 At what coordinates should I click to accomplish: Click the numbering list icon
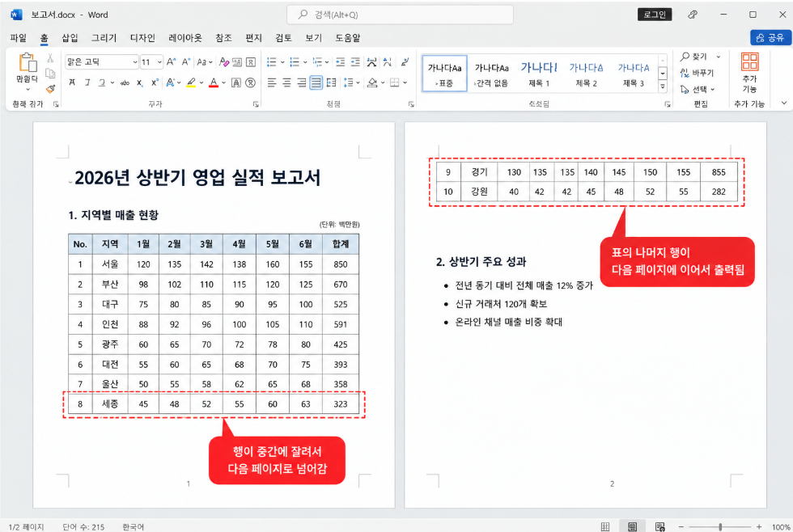(x=295, y=61)
